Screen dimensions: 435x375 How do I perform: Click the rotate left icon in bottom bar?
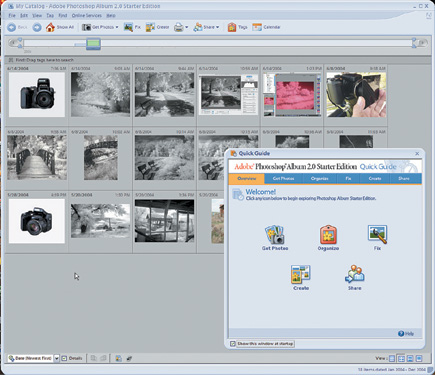(94, 358)
